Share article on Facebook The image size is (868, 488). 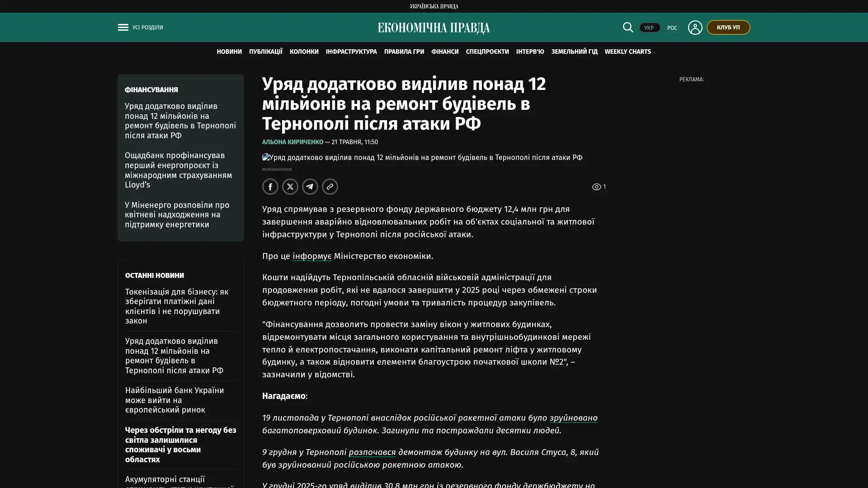point(270,187)
